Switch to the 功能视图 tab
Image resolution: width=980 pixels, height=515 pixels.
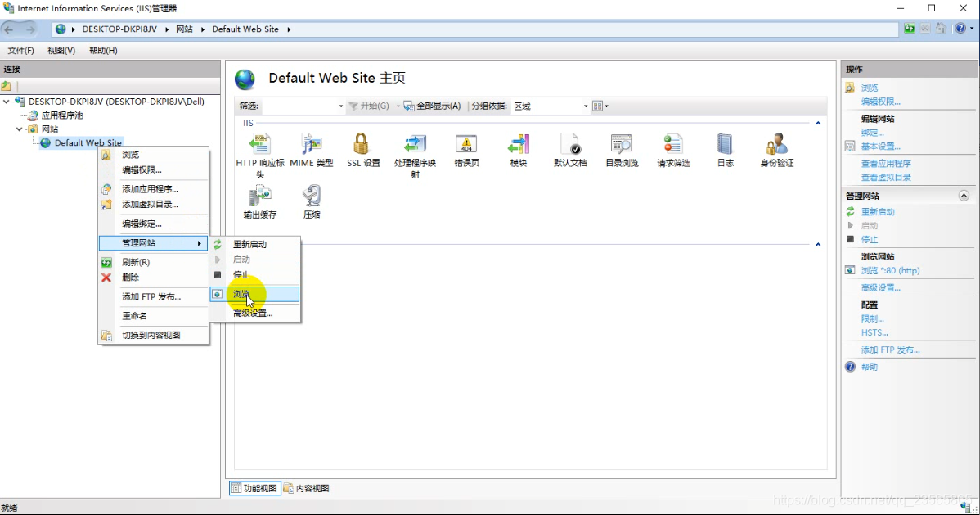[254, 488]
